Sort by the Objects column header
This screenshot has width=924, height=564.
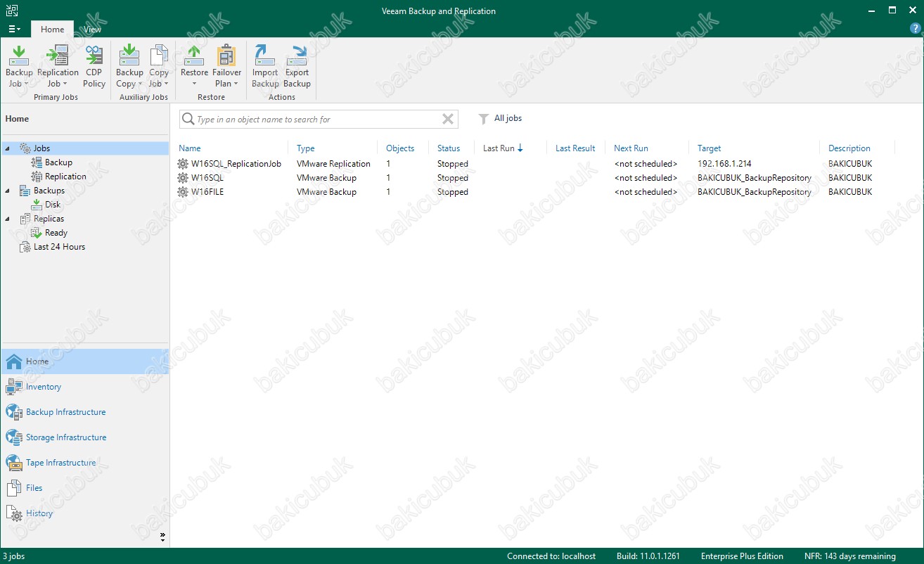pyautogui.click(x=400, y=148)
